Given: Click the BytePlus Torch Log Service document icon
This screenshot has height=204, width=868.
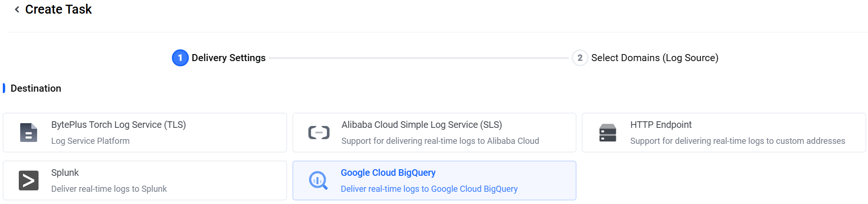Looking at the screenshot, I should [29, 133].
